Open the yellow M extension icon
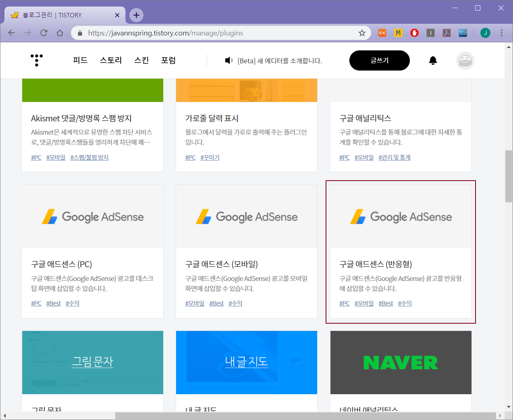Screen dimensions: 513x420 click(398, 33)
